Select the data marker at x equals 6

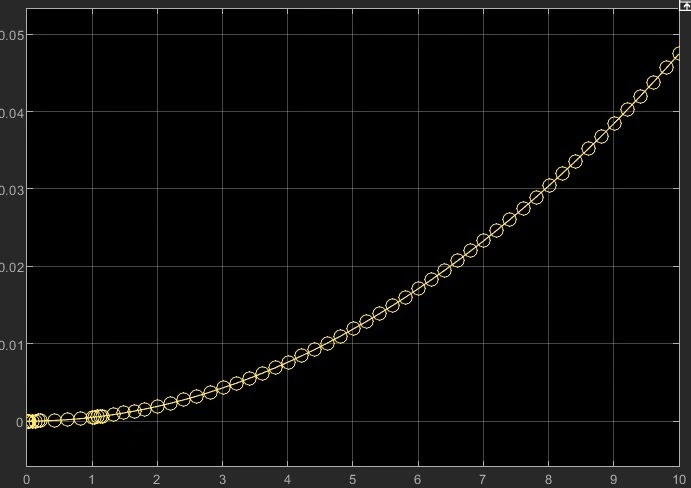pyautogui.click(x=418, y=289)
